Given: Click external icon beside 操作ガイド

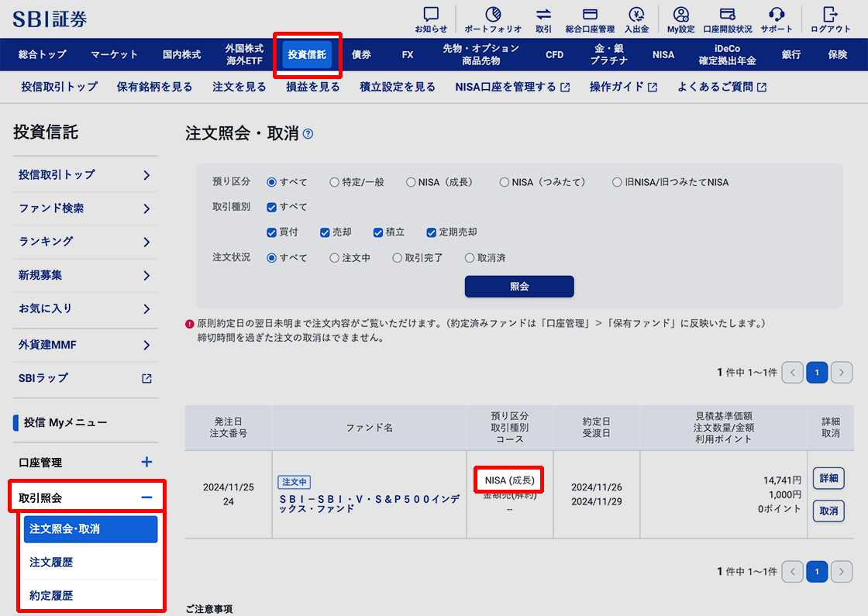Looking at the screenshot, I should tap(652, 88).
